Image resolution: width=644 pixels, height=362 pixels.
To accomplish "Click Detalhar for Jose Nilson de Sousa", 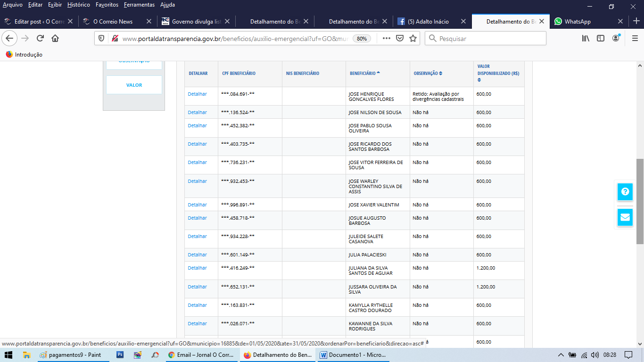I will [197, 112].
